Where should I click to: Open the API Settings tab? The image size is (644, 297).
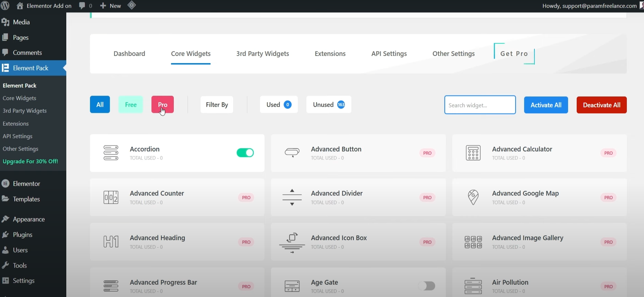(389, 54)
